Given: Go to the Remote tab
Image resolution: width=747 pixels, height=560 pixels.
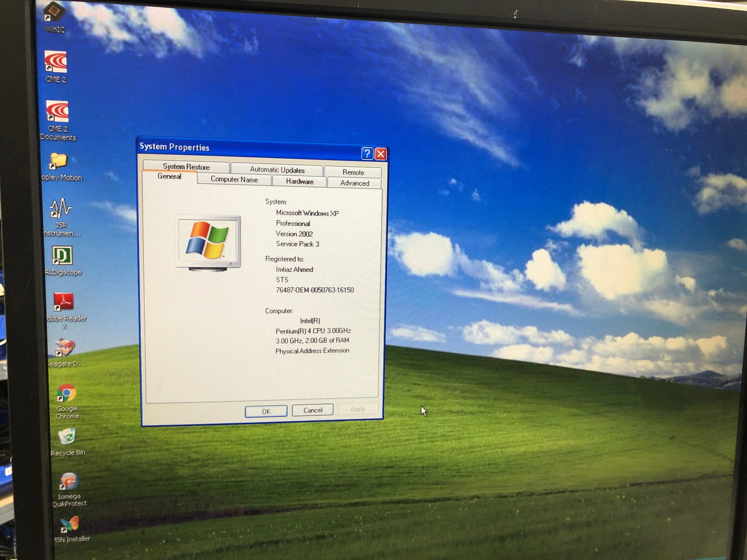Looking at the screenshot, I should coord(353,173).
